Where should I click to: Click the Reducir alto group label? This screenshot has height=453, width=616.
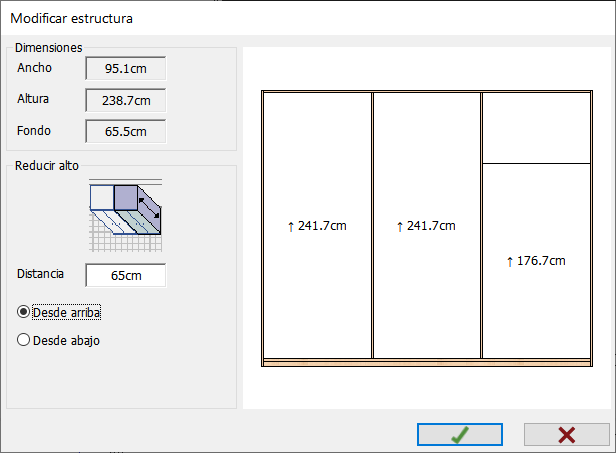(47, 165)
